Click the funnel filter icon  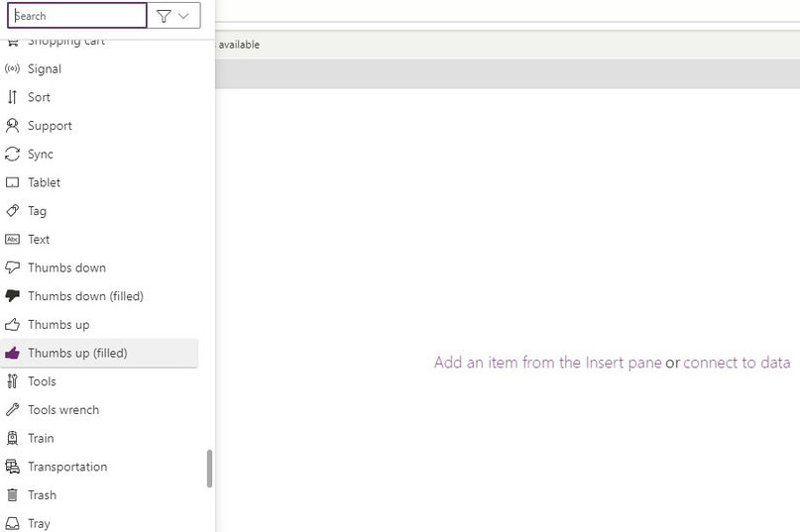(164, 16)
